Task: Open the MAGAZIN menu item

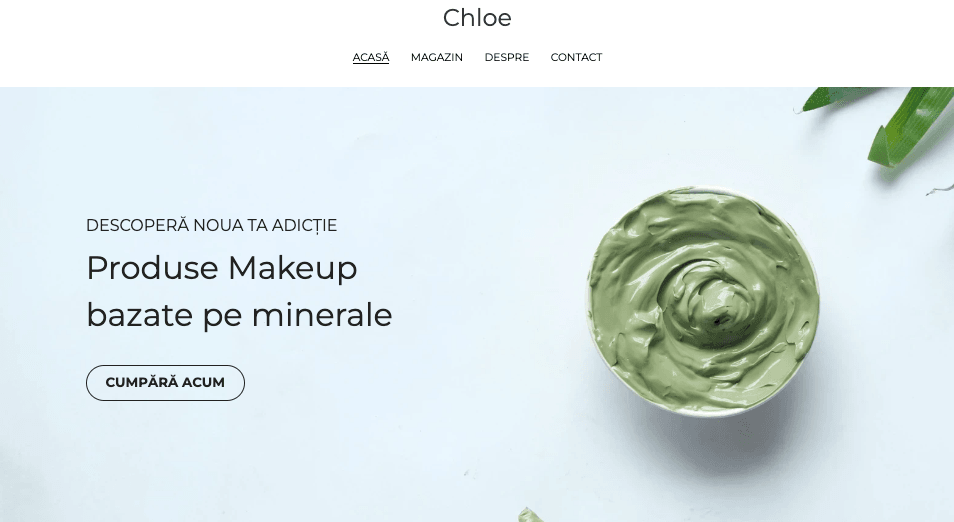Action: click(436, 57)
